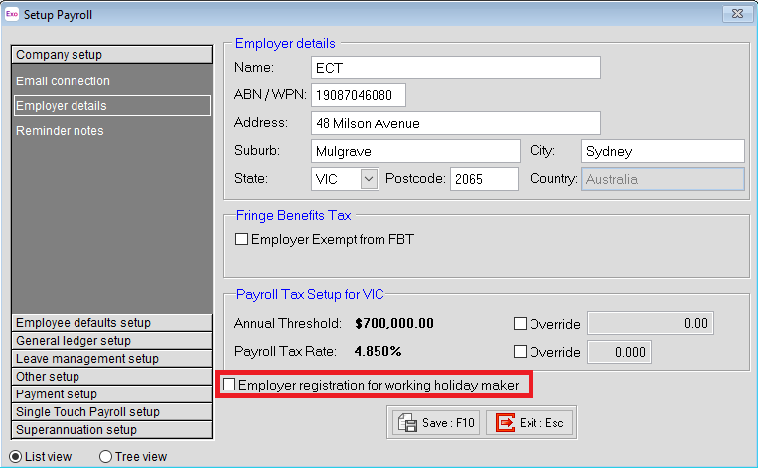Expand Payment setup section
The height and width of the screenshot is (468, 758).
click(112, 394)
